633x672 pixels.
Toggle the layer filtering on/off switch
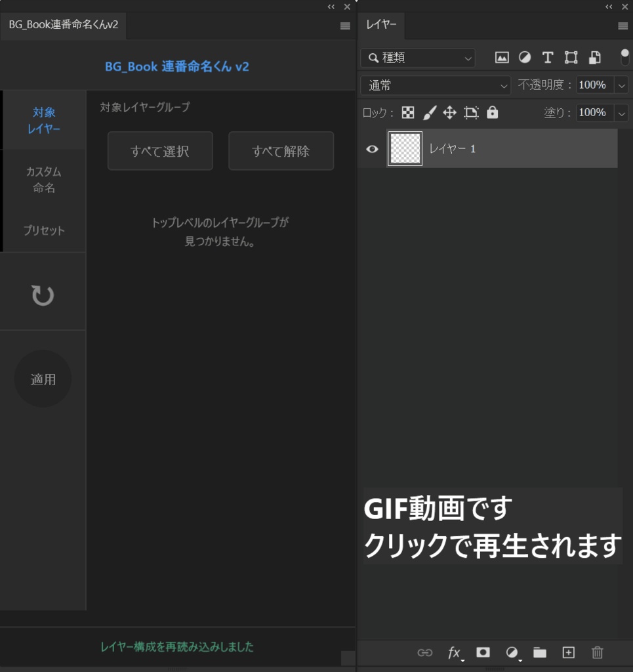coord(624,57)
